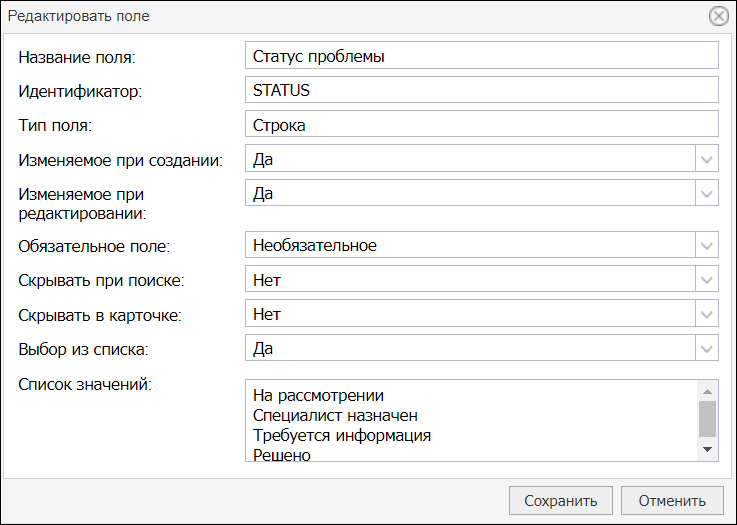Open the Выбор из списка dropdown arrow
The height and width of the screenshot is (525, 737).
click(706, 348)
